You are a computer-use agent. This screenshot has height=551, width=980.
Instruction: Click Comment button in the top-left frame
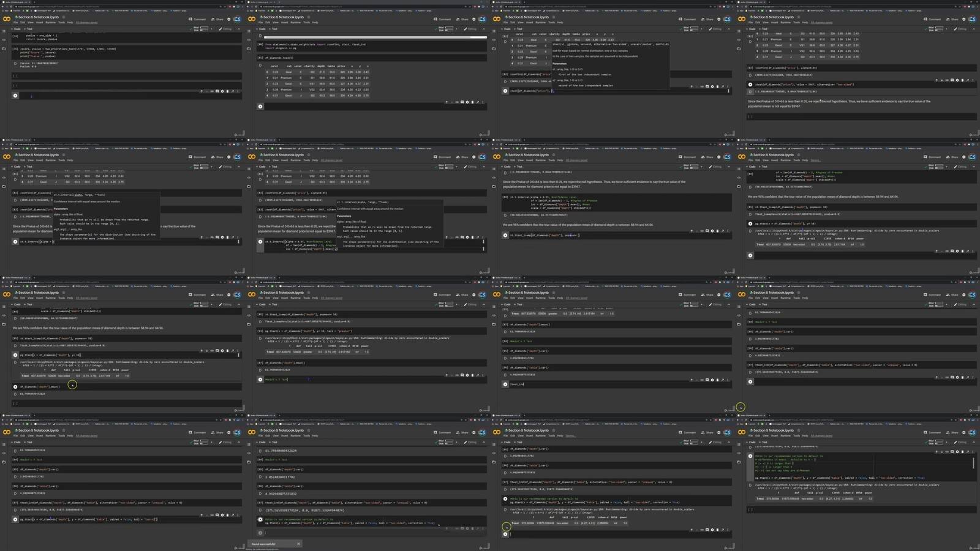tap(198, 19)
